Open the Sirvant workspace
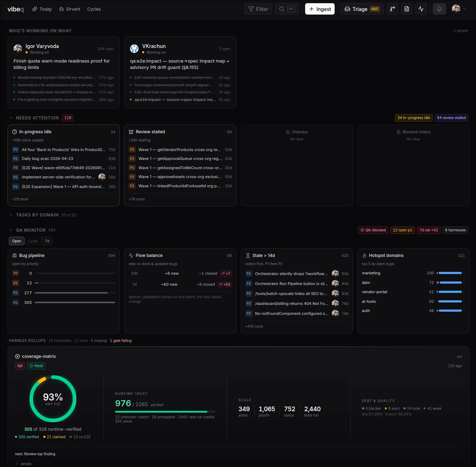476x467 pixels. [x=70, y=9]
